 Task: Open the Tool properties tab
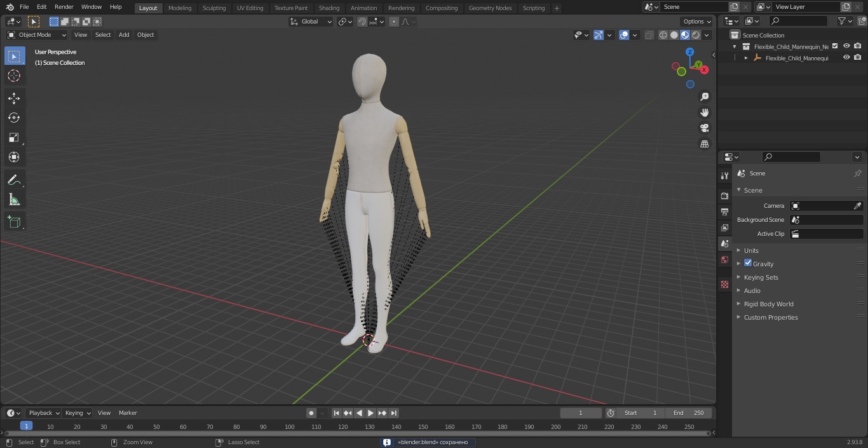(724, 176)
